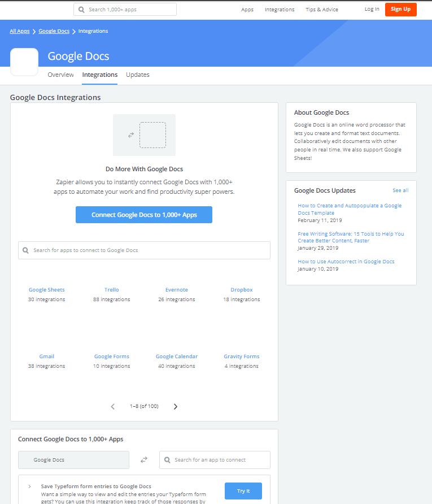The image size is (432, 504).
Task: Click See all in Google Docs Updates
Action: point(400,190)
